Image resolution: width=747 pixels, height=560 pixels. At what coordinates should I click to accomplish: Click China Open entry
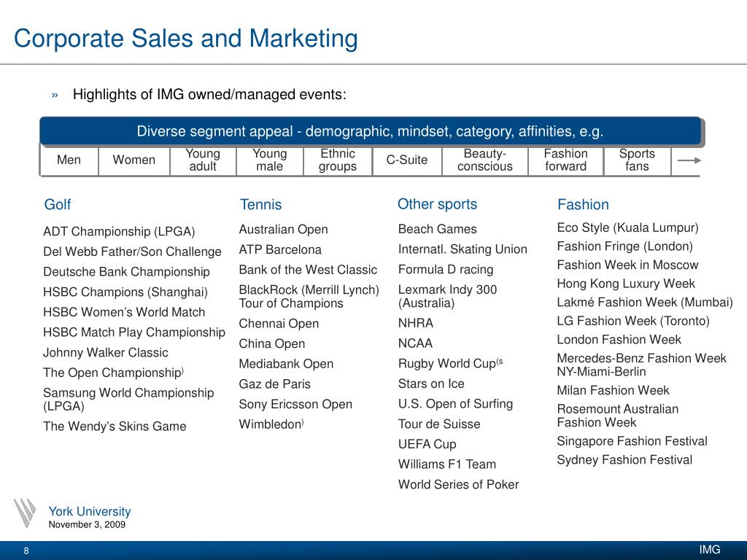coord(272,344)
